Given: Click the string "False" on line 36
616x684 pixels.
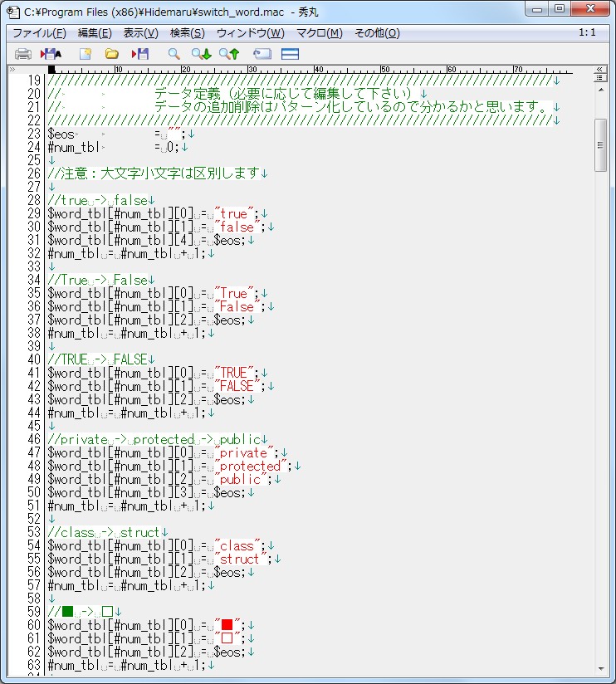Looking at the screenshot, I should [237, 306].
